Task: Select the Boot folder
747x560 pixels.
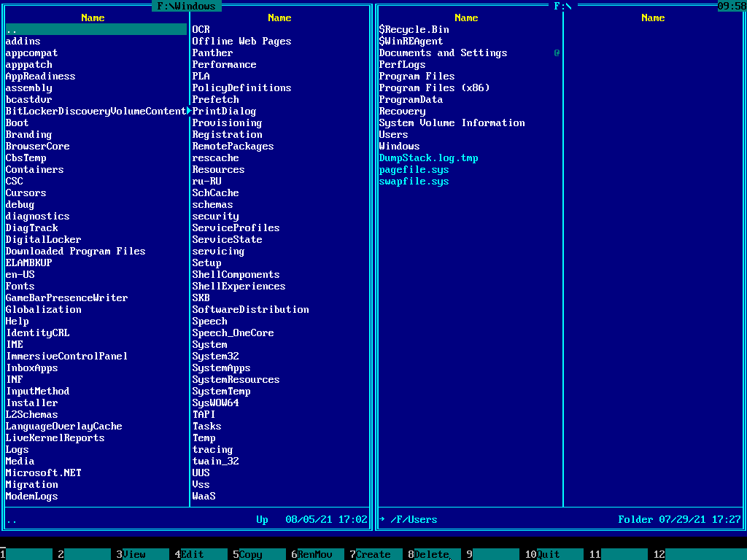Action: [18, 122]
